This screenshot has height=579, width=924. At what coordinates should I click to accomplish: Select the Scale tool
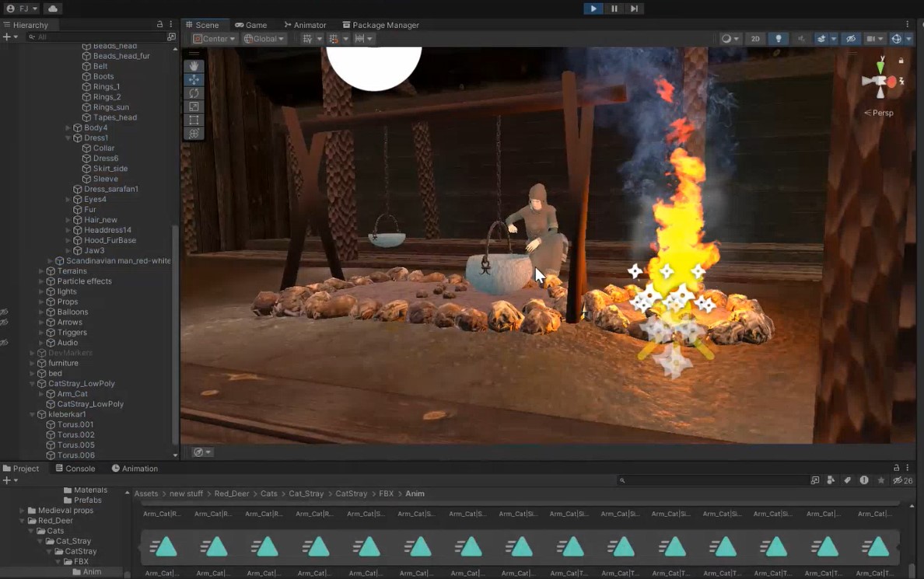pos(194,106)
